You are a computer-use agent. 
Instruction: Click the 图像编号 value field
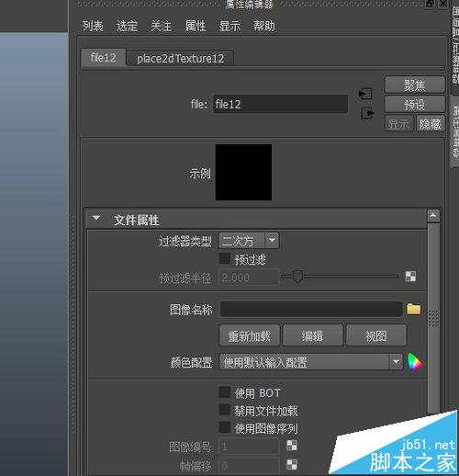tap(249, 447)
